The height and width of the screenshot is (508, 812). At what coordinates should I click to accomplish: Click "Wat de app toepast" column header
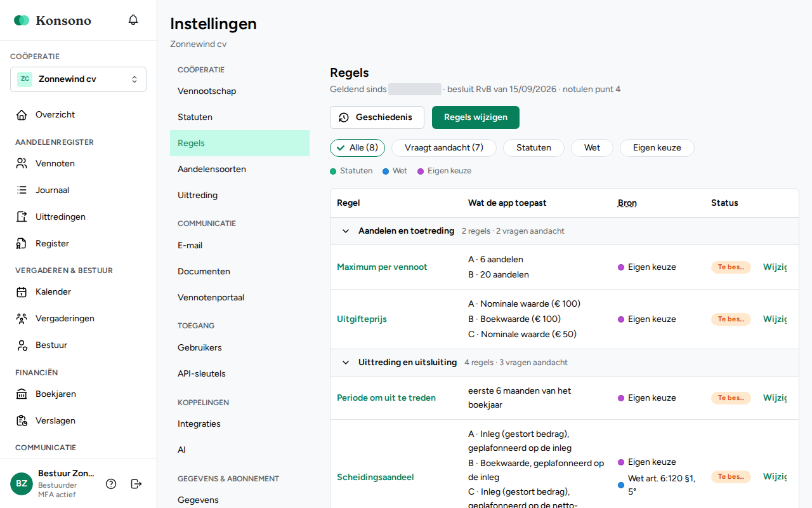point(507,203)
